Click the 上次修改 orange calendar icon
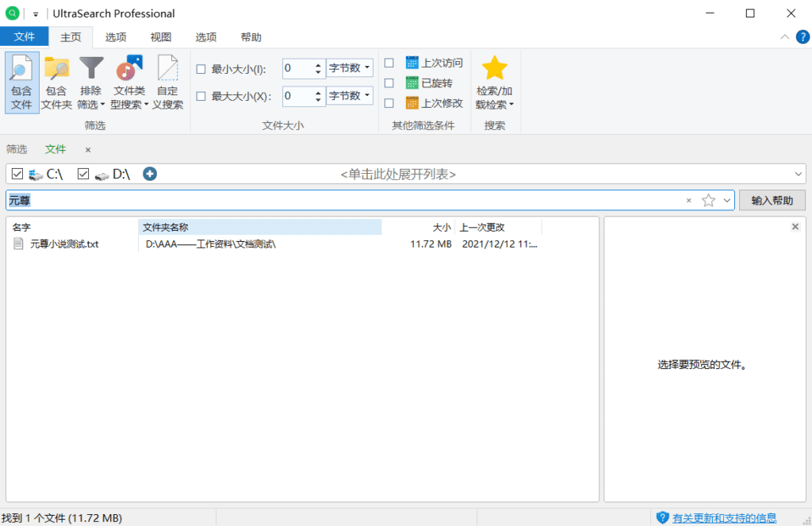Image resolution: width=812 pixels, height=526 pixels. (412, 103)
